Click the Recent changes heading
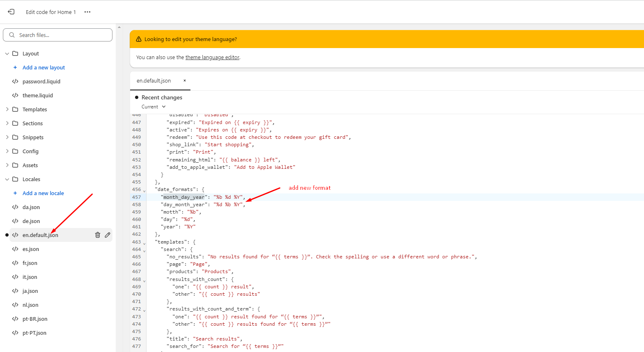 tap(162, 97)
